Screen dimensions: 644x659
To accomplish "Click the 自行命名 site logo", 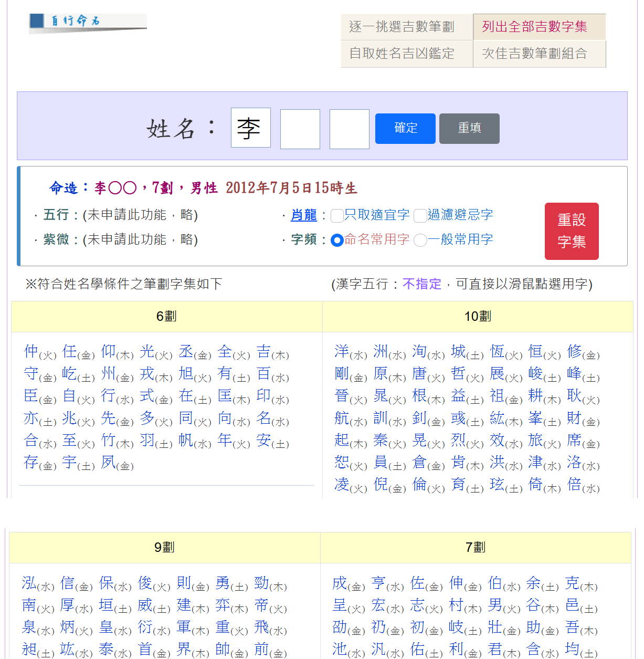I will tap(88, 23).
